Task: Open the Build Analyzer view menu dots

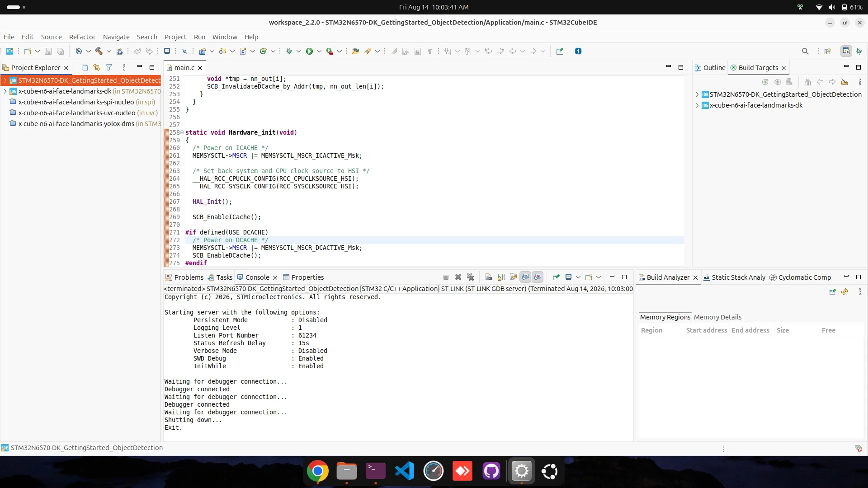Action: pyautogui.click(x=860, y=292)
